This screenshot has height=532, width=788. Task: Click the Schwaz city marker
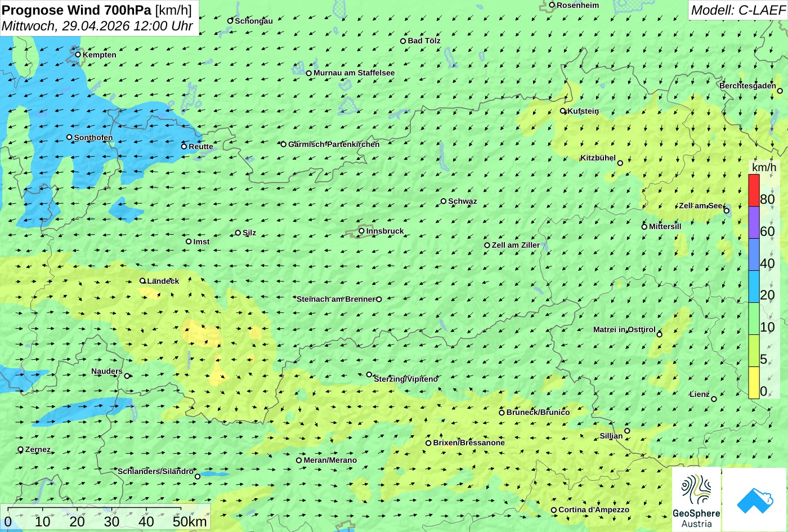click(444, 201)
